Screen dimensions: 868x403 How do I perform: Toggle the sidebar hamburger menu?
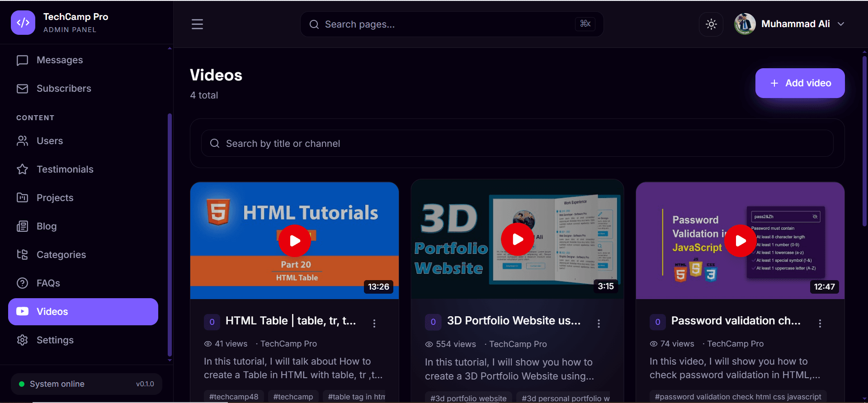click(x=197, y=24)
